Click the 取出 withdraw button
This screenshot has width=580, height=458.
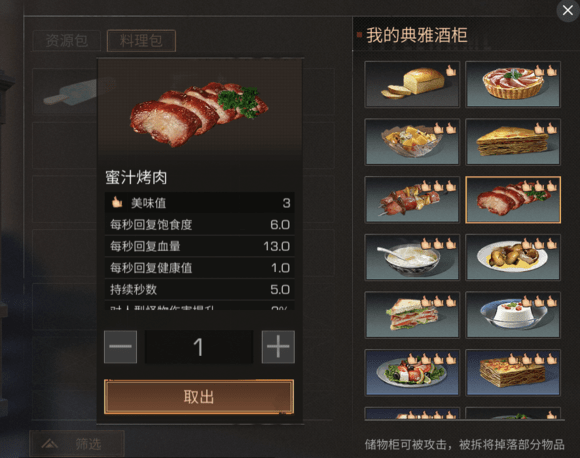pyautogui.click(x=199, y=397)
